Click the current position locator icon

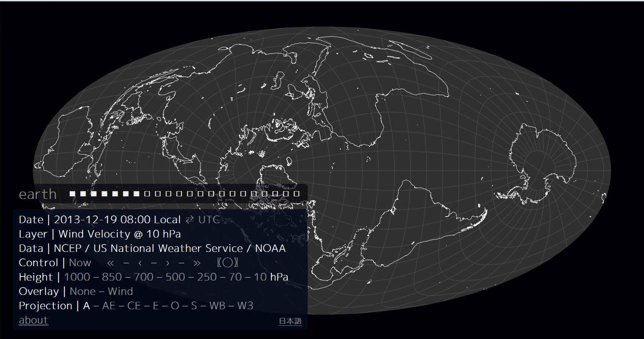click(x=227, y=263)
